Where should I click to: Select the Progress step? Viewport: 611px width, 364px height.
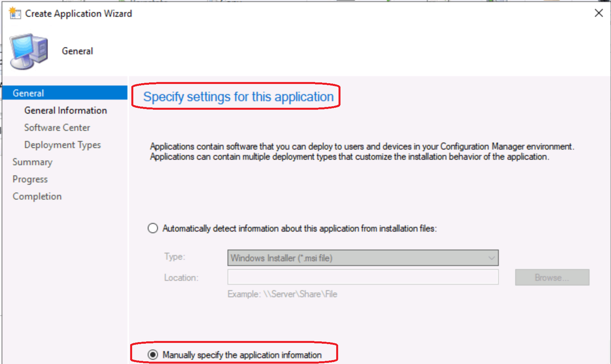pyautogui.click(x=30, y=179)
